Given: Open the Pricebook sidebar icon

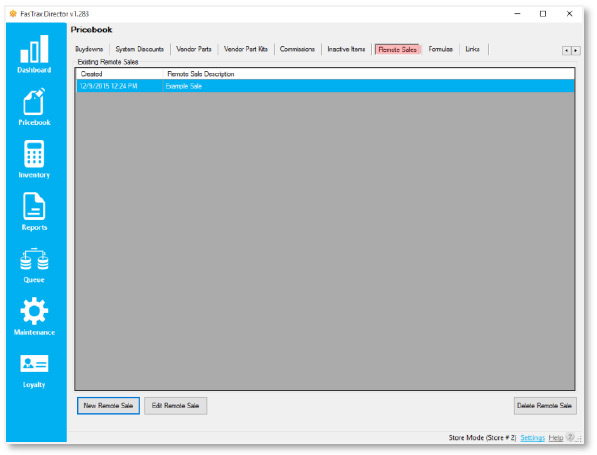Looking at the screenshot, I should tap(34, 101).
